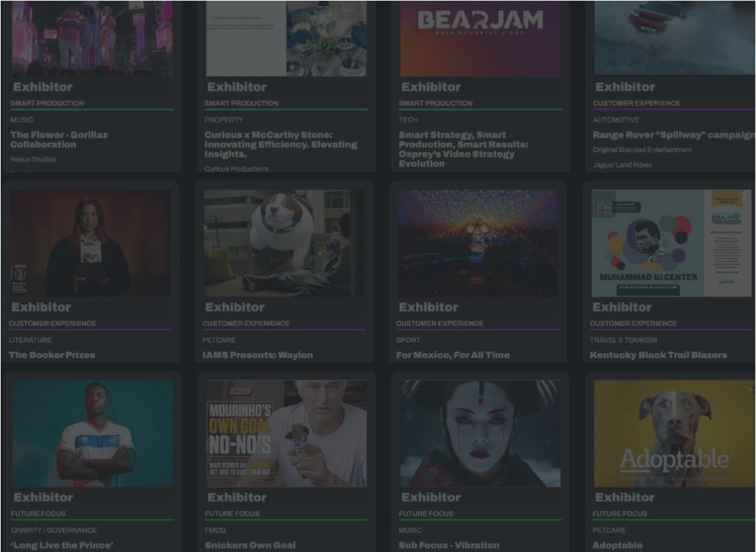Click FUTURE FOCUS on Sub Focus card
The width and height of the screenshot is (756, 552).
point(425,514)
